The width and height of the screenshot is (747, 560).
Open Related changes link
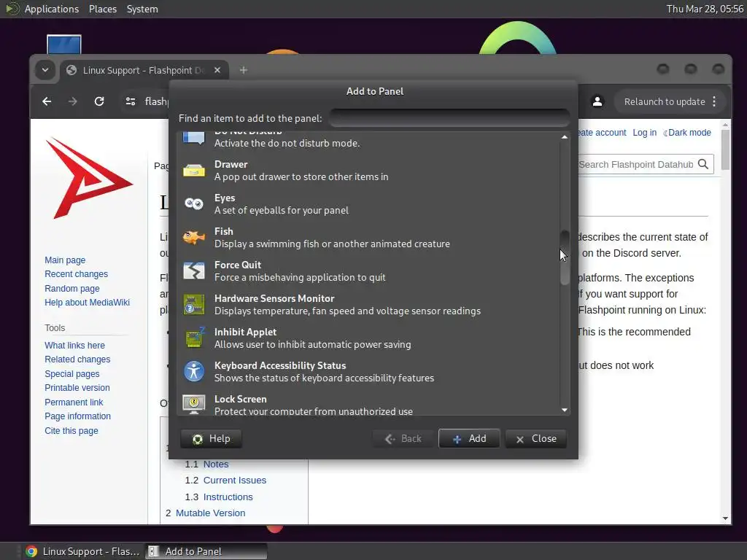[77, 359]
